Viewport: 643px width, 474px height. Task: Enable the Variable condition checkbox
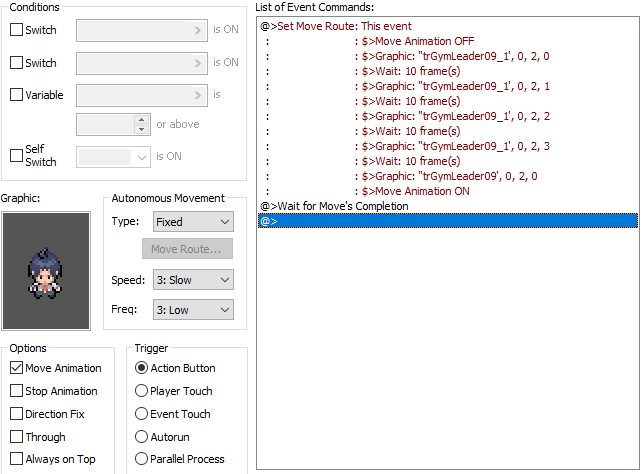(16, 96)
